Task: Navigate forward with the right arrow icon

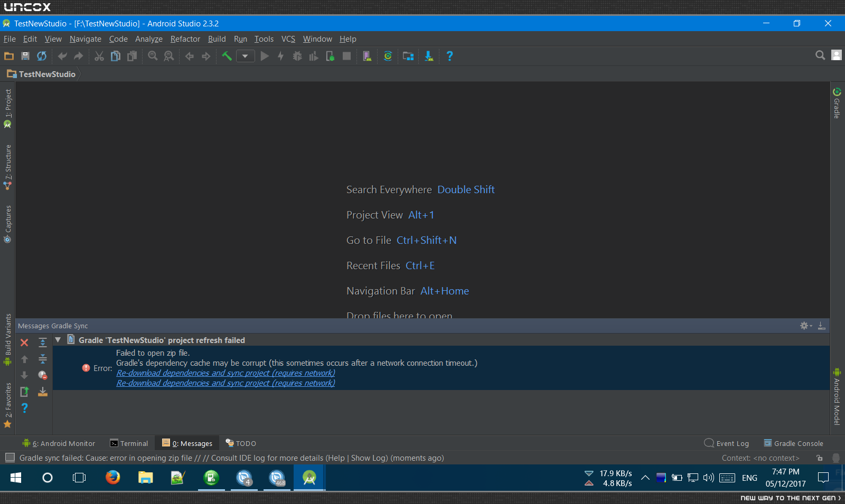Action: [x=206, y=56]
